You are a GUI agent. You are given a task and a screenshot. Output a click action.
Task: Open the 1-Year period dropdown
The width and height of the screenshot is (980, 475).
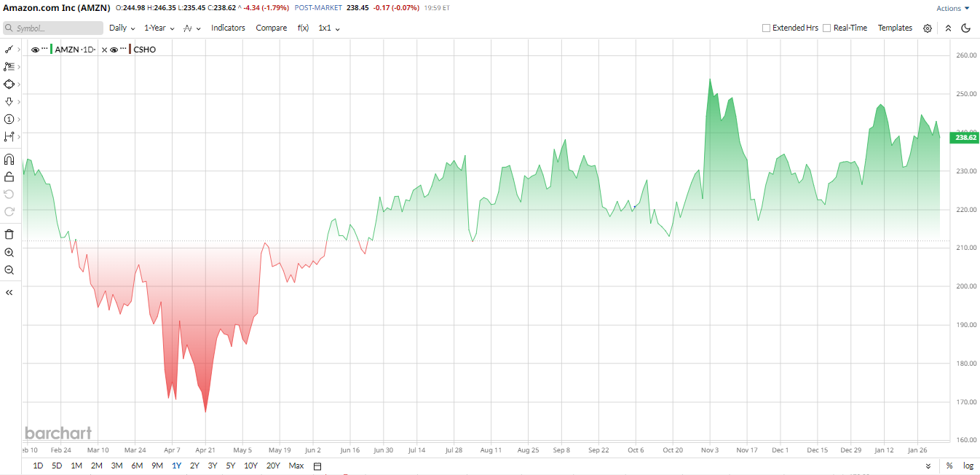(159, 28)
